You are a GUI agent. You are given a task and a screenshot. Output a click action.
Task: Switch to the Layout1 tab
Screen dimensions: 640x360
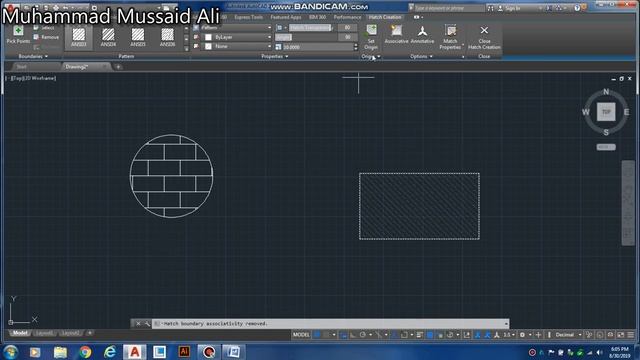point(44,333)
